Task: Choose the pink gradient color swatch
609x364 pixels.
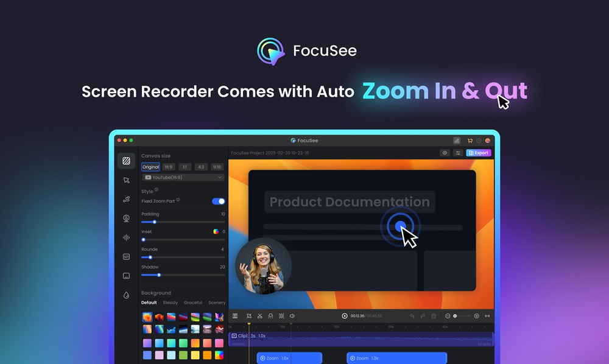Action: [219, 343]
